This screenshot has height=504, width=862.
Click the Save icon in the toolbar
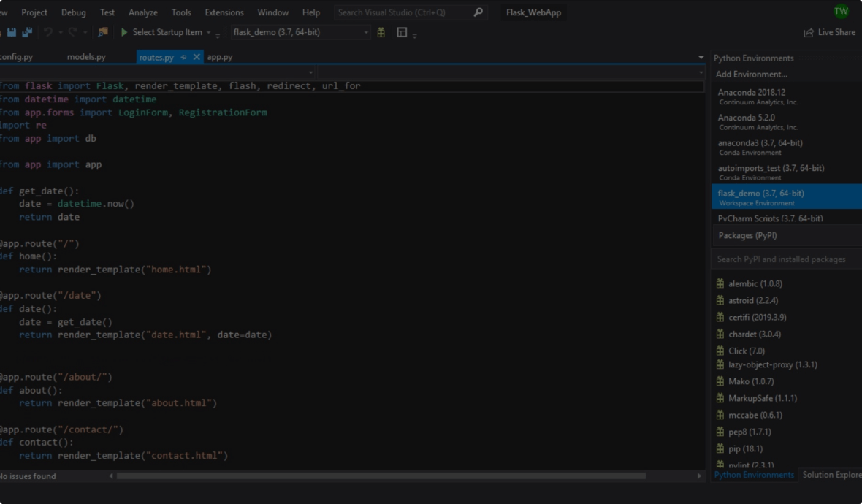coord(12,33)
